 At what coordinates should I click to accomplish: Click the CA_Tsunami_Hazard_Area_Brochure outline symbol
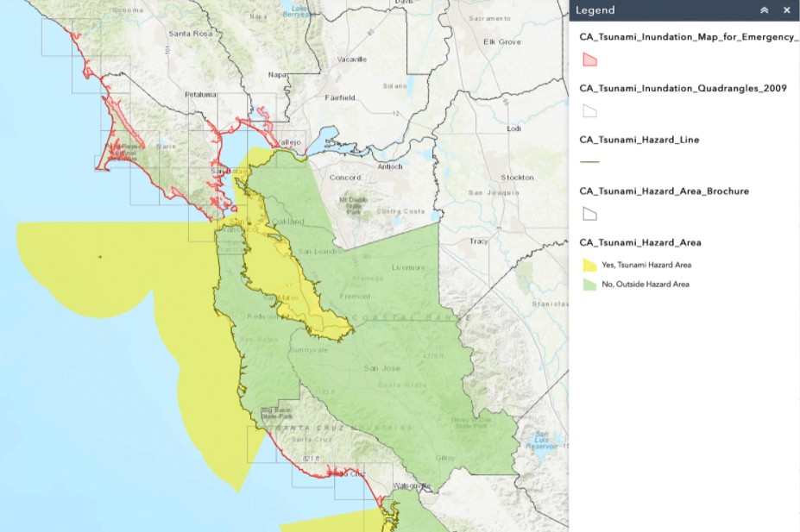(590, 213)
